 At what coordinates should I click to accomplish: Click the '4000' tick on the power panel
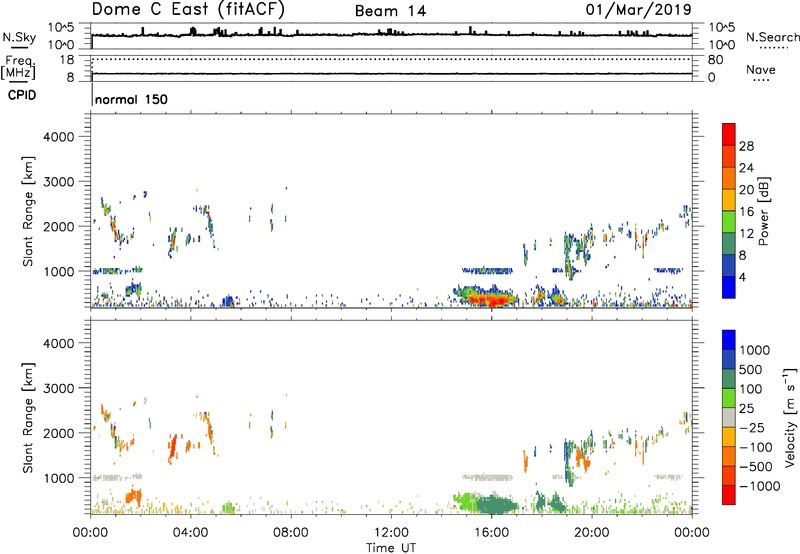point(59,137)
